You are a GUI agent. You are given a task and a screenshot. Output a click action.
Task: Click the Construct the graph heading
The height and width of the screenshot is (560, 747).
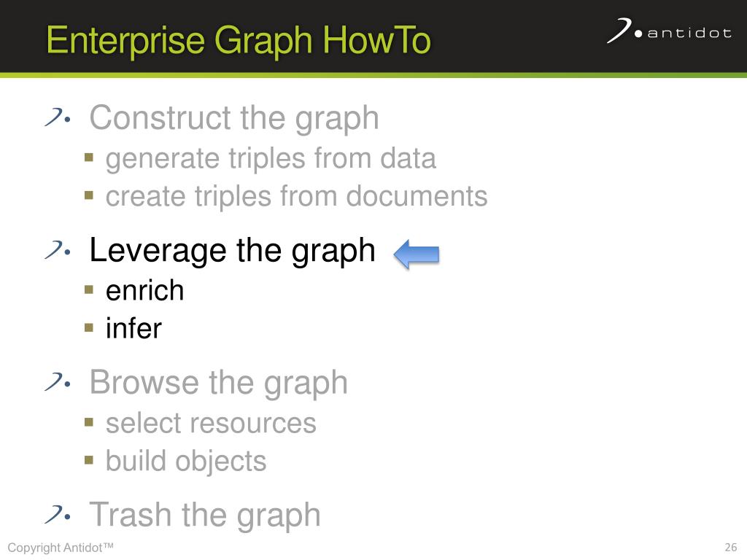click(x=234, y=118)
